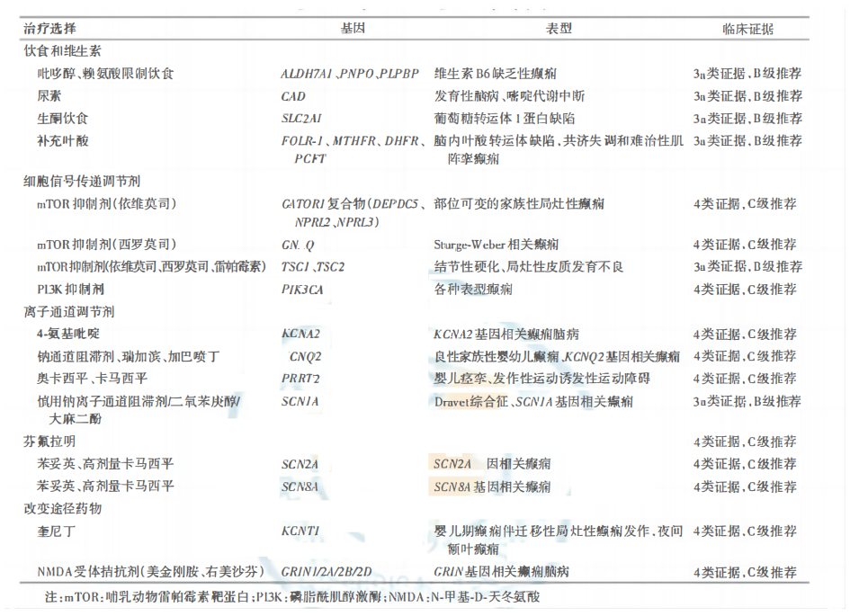Click phenotype starting with 'Dravet综合征'
859x616 pixels.
(x=533, y=402)
